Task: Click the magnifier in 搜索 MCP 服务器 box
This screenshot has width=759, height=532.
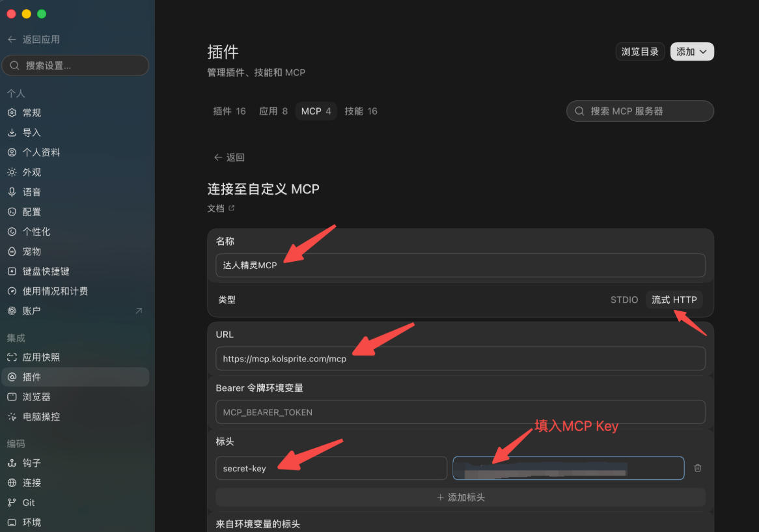Action: (x=579, y=111)
